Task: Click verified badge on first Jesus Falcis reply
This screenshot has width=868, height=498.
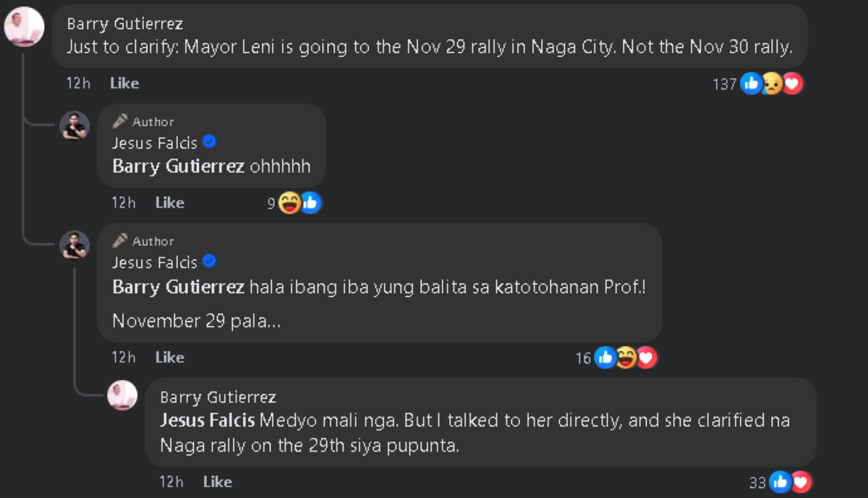Action: pyautogui.click(x=209, y=142)
